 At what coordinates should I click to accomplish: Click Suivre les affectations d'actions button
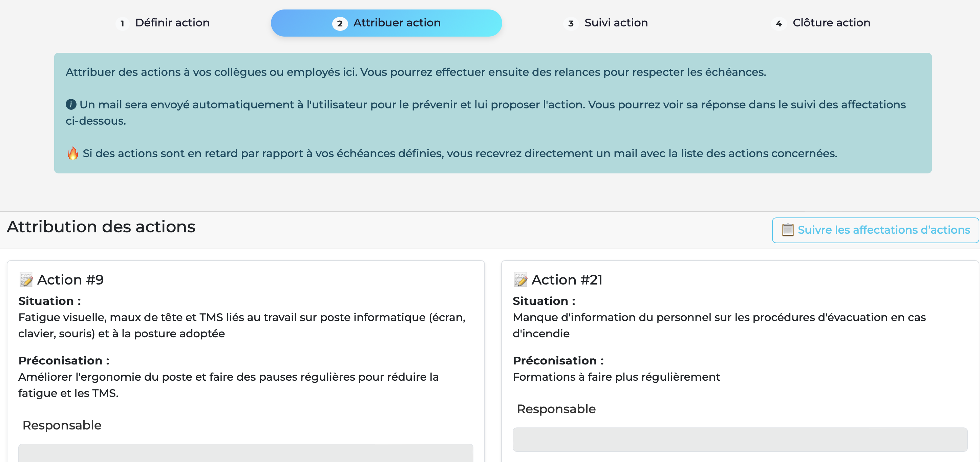(x=875, y=230)
